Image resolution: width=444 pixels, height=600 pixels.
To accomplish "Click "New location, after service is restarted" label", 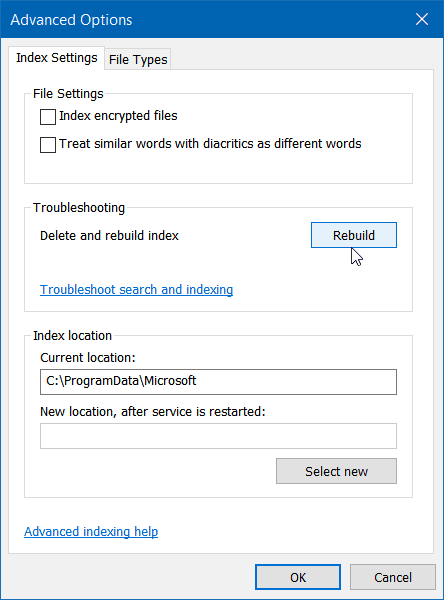I will 153,411.
